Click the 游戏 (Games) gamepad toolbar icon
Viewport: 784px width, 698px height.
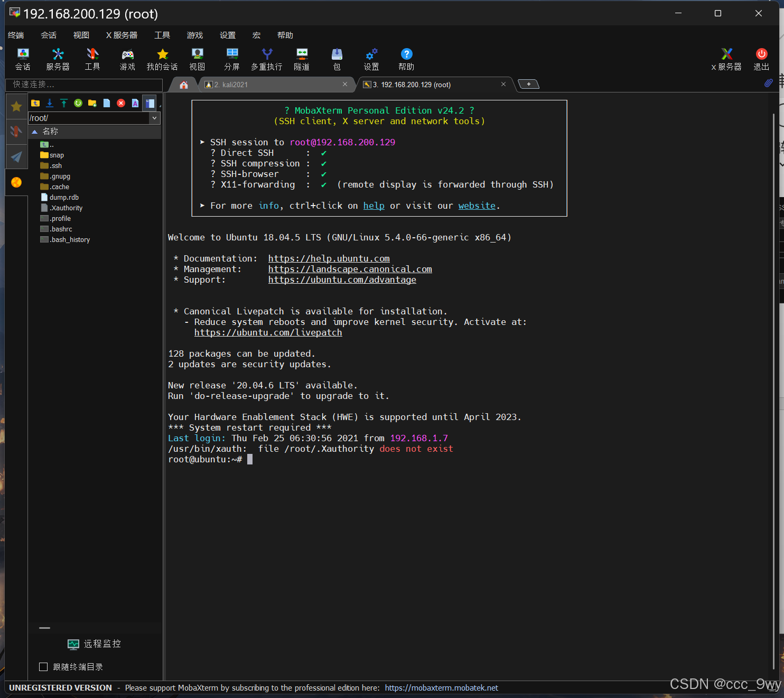[x=127, y=59]
